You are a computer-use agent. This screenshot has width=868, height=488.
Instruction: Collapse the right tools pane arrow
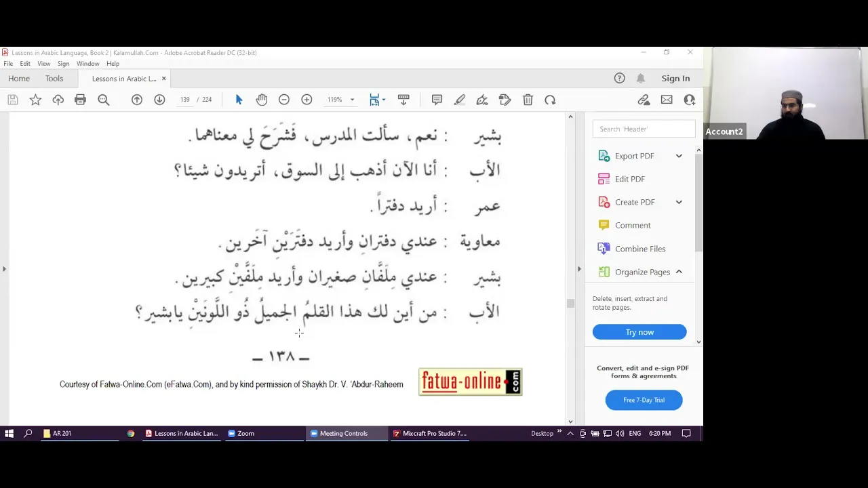tap(579, 269)
